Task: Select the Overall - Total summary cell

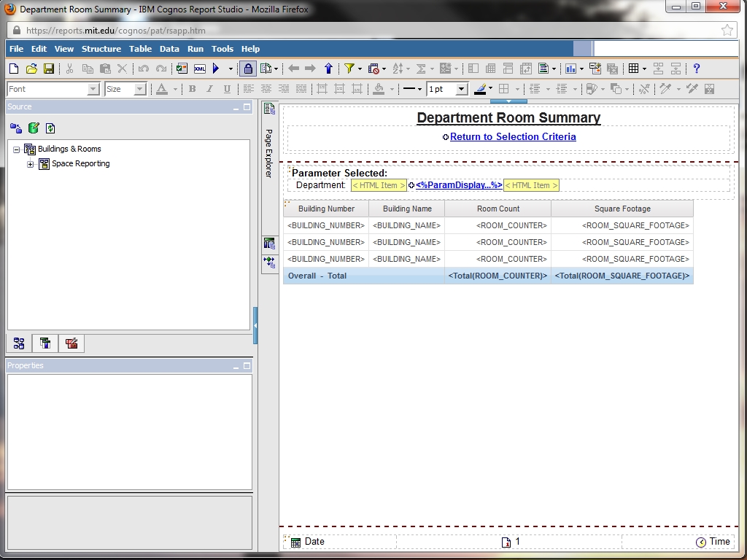Action: click(317, 276)
